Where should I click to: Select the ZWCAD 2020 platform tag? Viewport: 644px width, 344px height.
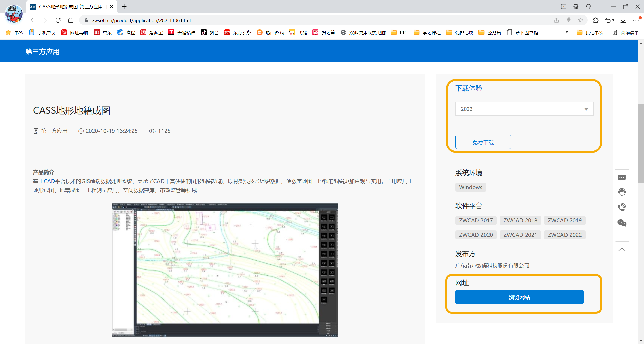click(476, 235)
